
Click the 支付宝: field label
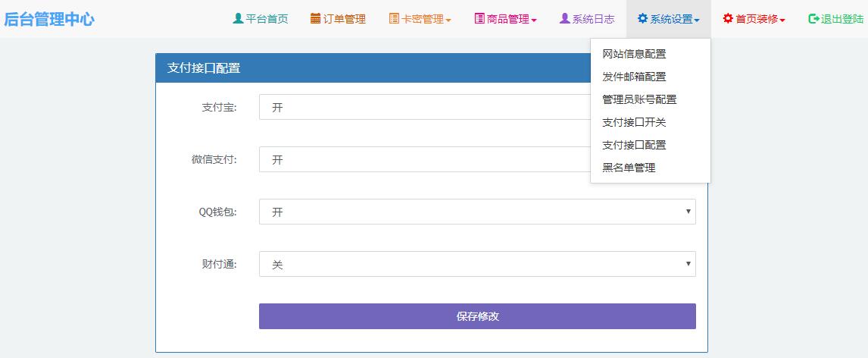click(219, 108)
